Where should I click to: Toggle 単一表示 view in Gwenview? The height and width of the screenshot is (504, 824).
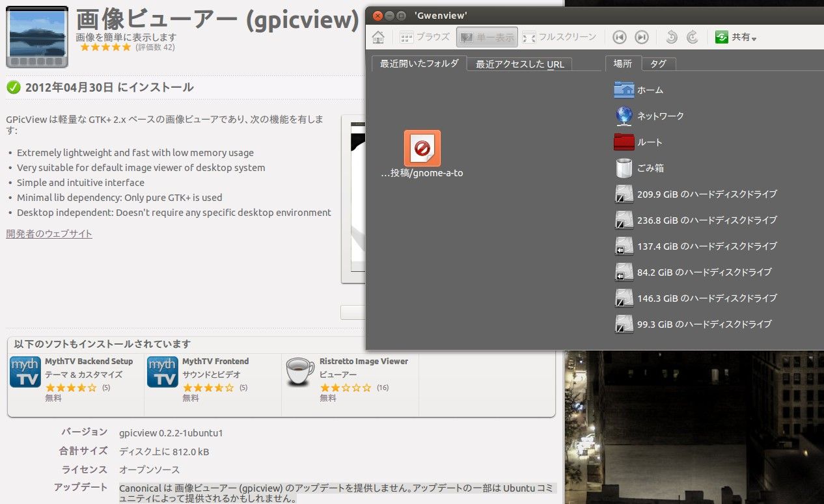coord(487,37)
